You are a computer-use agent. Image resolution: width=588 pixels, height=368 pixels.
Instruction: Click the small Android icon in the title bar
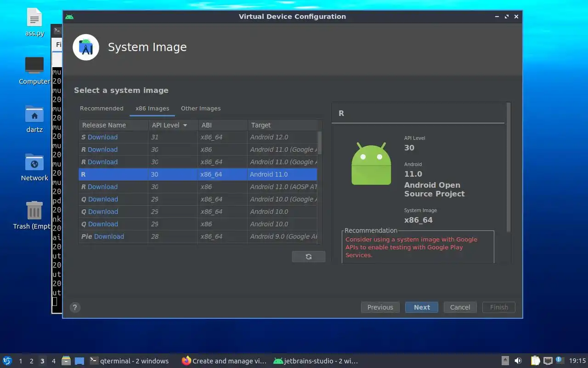[x=69, y=17]
